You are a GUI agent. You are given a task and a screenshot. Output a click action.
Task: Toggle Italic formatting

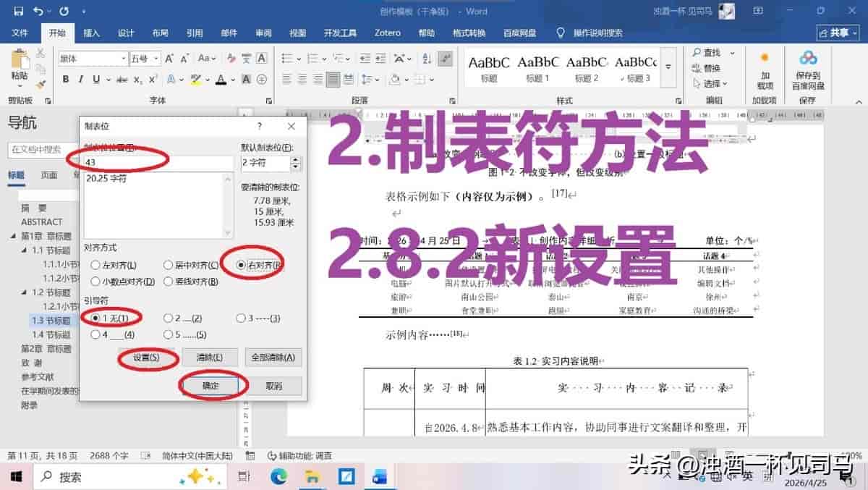point(80,80)
